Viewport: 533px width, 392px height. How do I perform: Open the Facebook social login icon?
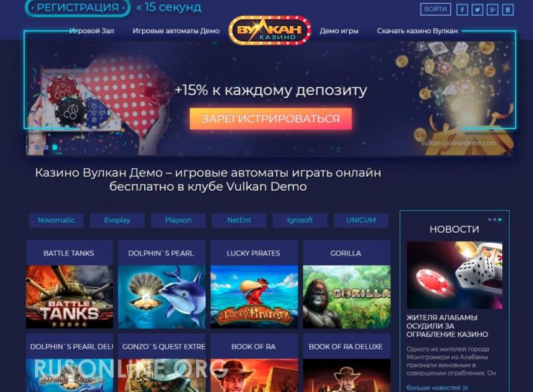[x=462, y=9]
